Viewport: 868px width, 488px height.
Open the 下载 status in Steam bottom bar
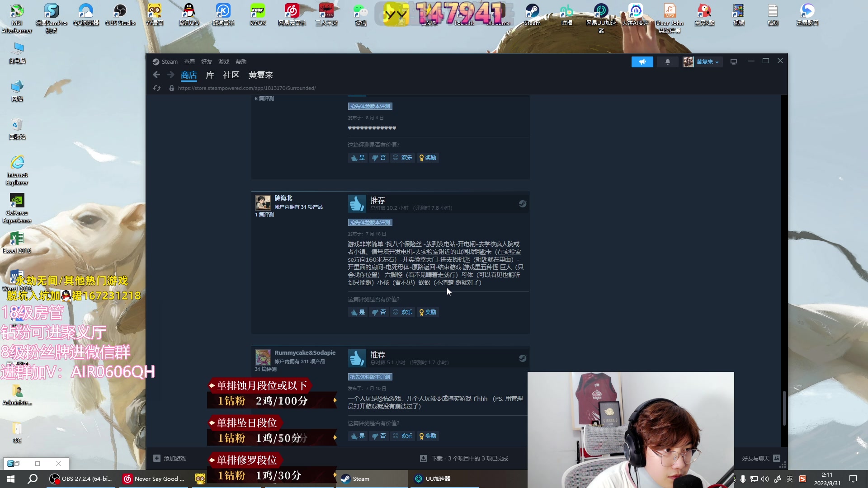coord(464,459)
